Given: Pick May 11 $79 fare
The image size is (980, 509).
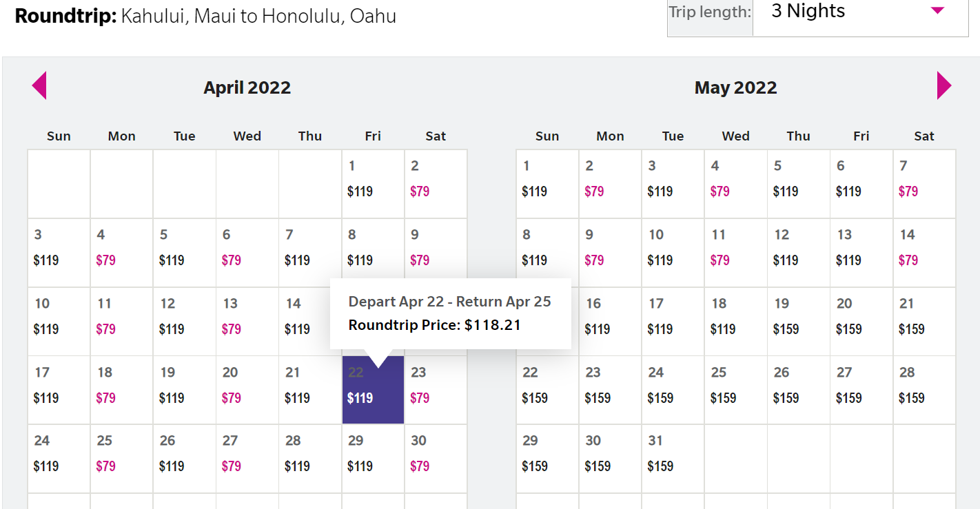Looking at the screenshot, I should coord(735,253).
